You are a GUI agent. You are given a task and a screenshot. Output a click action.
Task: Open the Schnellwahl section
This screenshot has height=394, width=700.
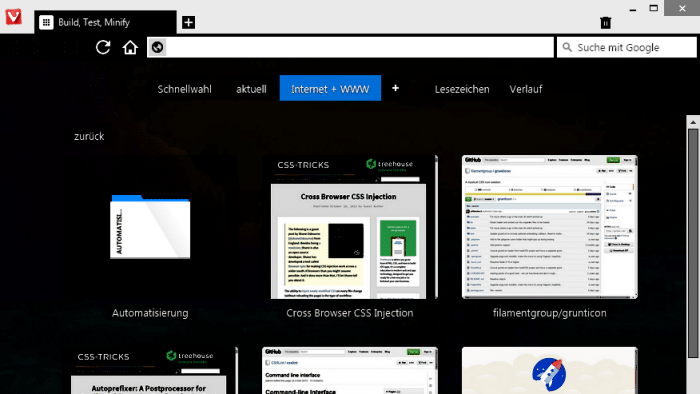click(184, 89)
